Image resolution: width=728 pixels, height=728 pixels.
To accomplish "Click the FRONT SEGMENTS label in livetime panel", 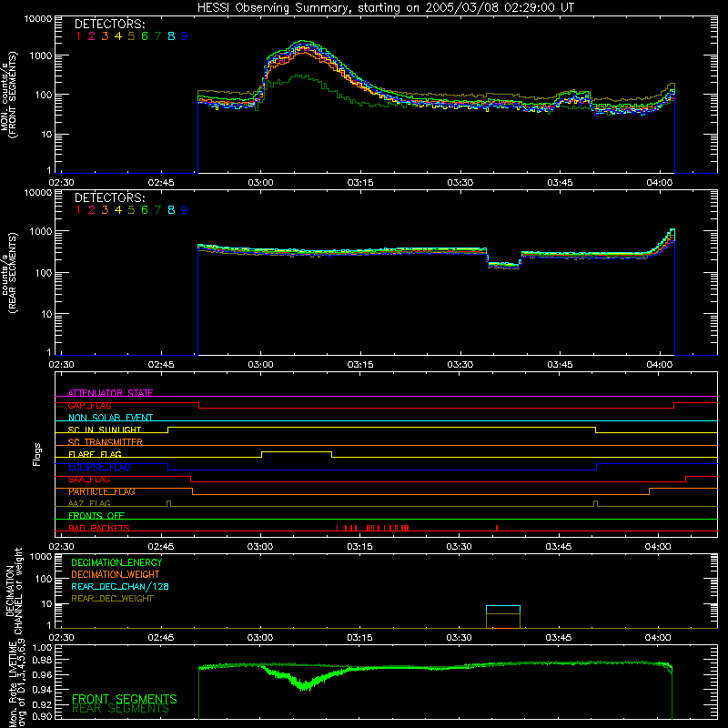I will [x=125, y=699].
